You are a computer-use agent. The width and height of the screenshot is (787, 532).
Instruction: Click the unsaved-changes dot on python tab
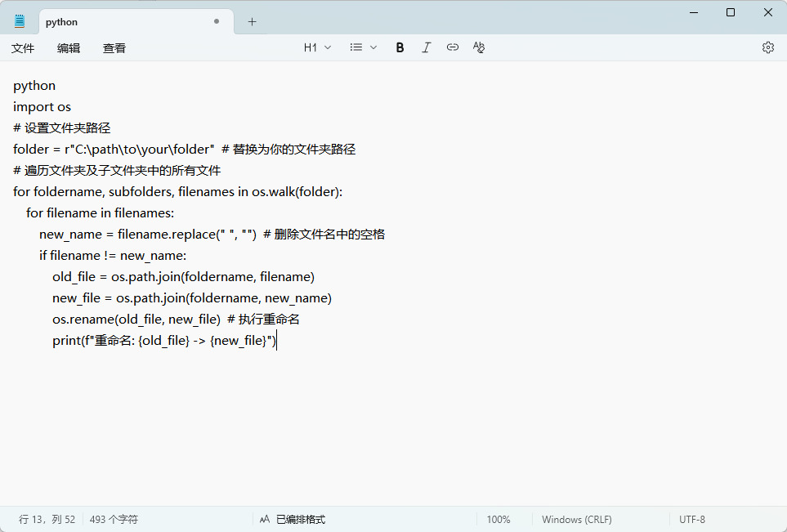tap(217, 22)
